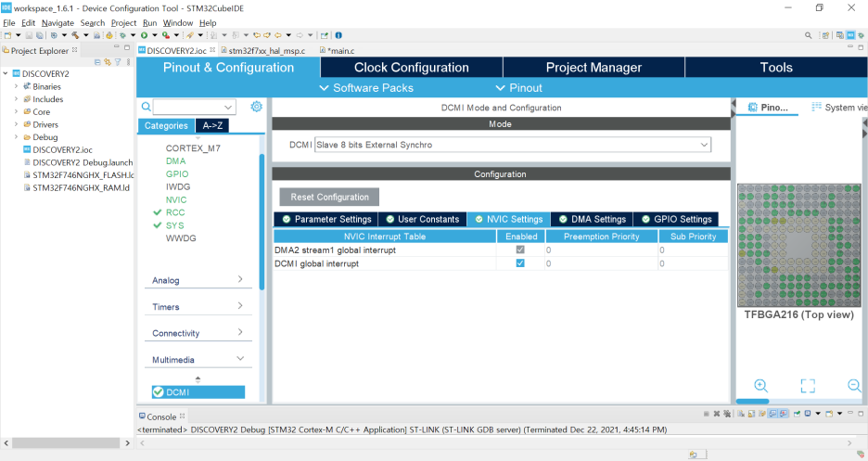
Task: Switch the category list to A->Z
Action: pyautogui.click(x=212, y=125)
